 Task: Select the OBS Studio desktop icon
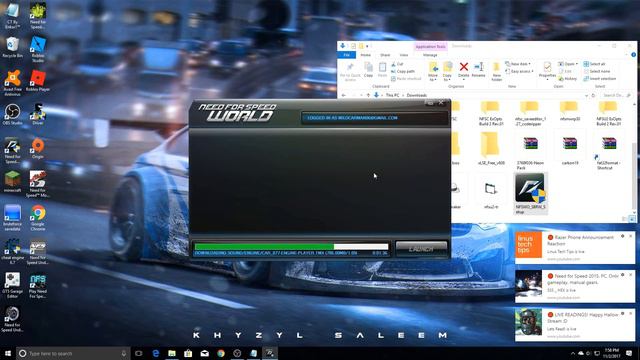pos(13,114)
